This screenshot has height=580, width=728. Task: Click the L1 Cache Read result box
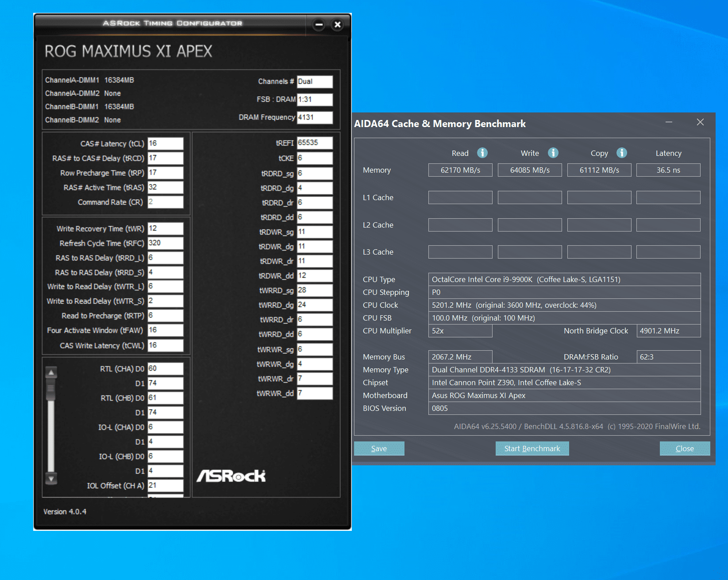coord(460,197)
